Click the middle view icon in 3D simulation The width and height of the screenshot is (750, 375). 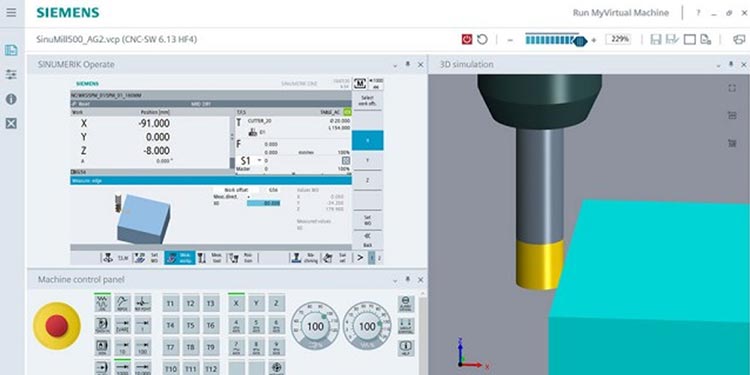point(731,115)
